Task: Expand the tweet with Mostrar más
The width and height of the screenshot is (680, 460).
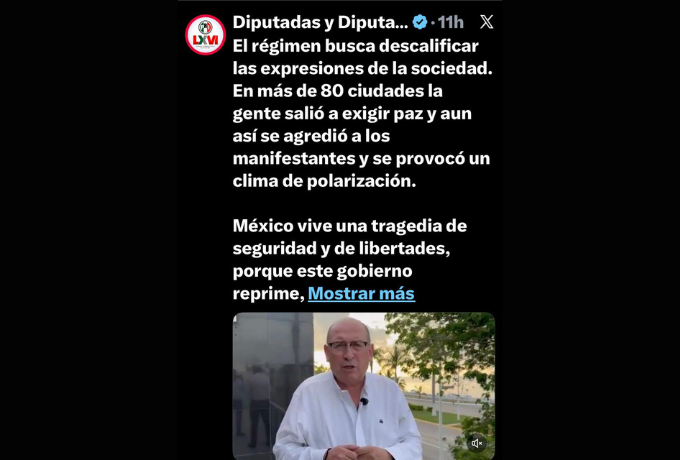Action: 361,294
